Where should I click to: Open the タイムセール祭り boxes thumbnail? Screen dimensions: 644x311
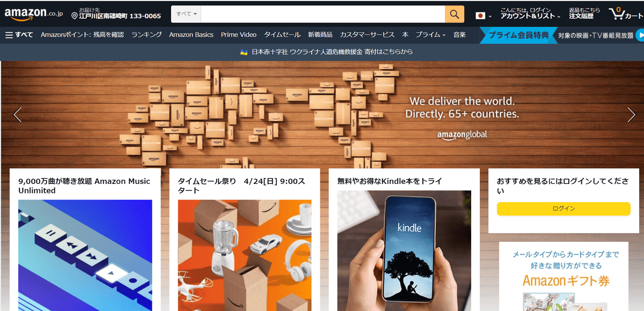(x=245, y=255)
